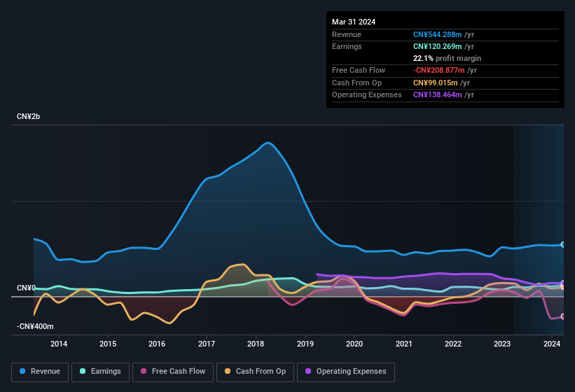Click the CN¥2b y-axis label
Viewport: 575px width, 392px height.
coord(28,116)
